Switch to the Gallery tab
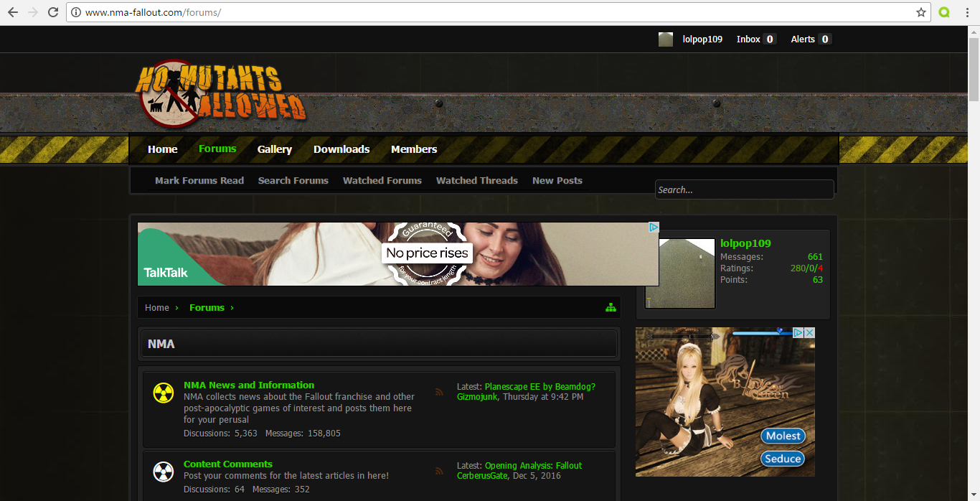 point(275,149)
